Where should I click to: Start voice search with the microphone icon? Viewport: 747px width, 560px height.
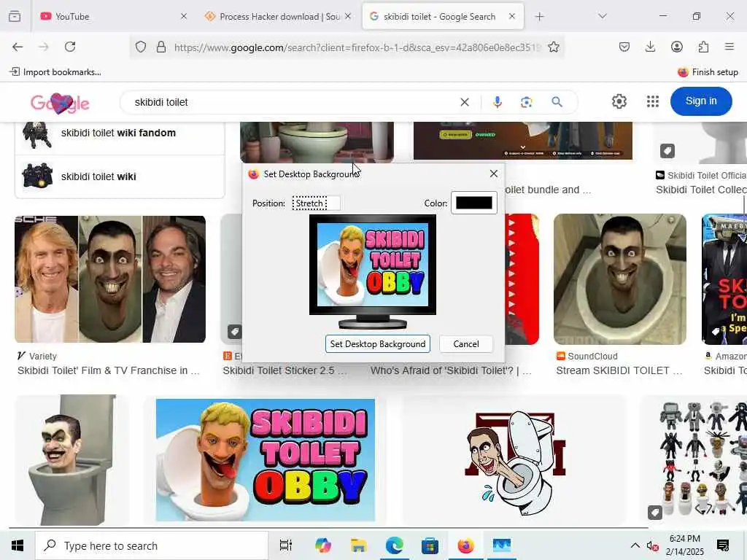pyautogui.click(x=498, y=102)
